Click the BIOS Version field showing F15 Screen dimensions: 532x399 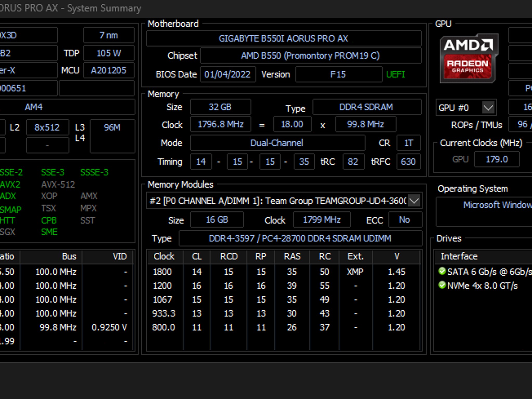pyautogui.click(x=338, y=75)
